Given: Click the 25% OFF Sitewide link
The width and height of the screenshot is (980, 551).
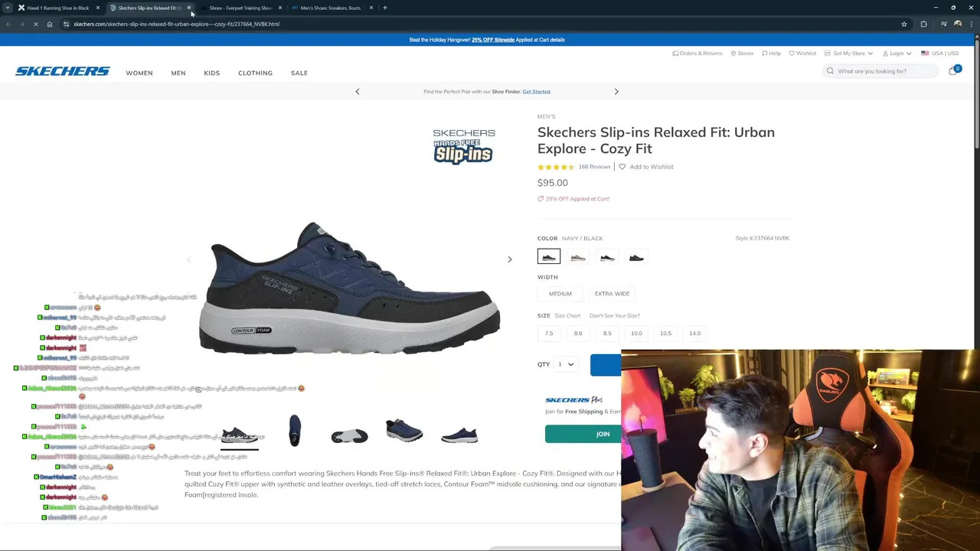Looking at the screenshot, I should 493,40.
